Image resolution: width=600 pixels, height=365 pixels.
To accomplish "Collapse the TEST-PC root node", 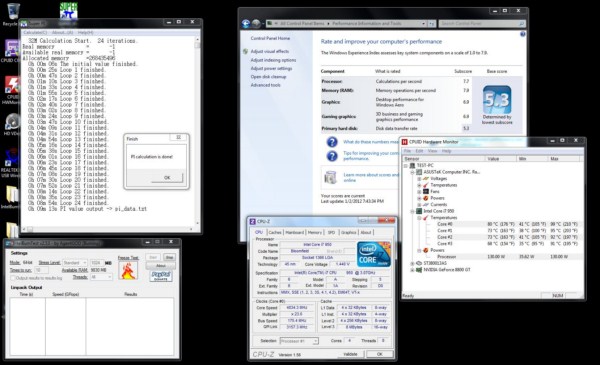I will [x=406, y=166].
